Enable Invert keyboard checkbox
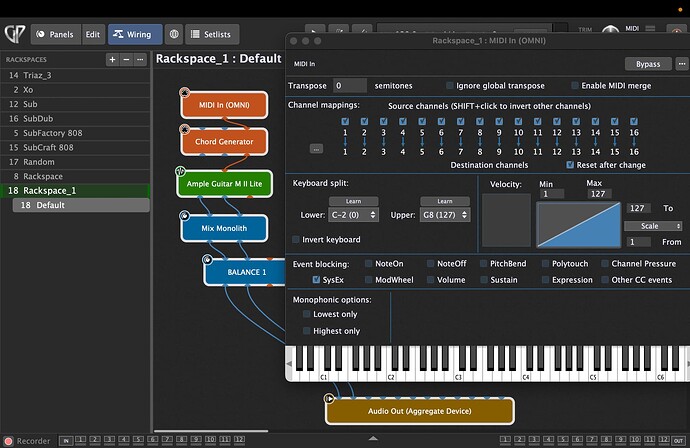This screenshot has height=448, width=690. tap(296, 239)
